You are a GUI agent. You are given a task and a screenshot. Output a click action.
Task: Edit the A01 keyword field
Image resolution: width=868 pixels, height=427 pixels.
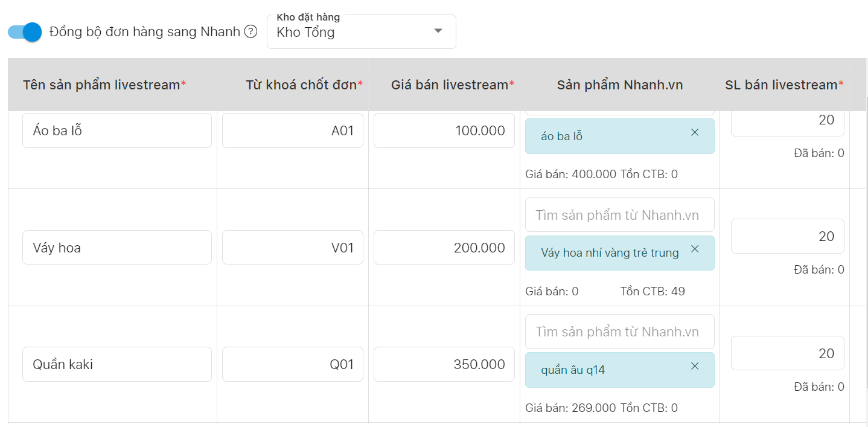292,130
